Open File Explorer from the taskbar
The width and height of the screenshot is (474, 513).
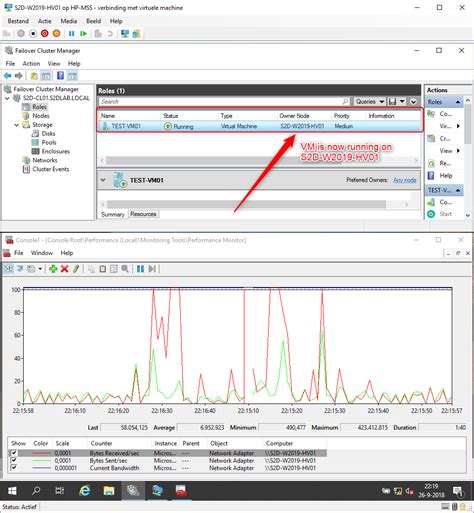pyautogui.click(x=109, y=491)
